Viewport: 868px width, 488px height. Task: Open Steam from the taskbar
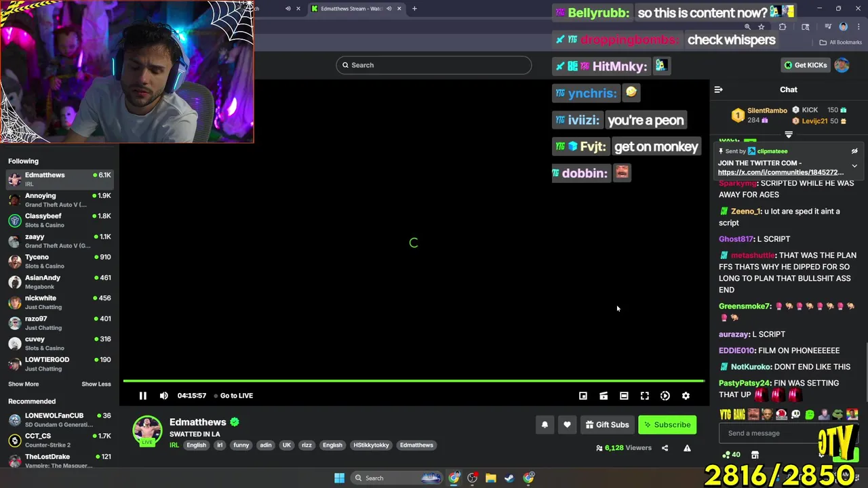coord(509,478)
